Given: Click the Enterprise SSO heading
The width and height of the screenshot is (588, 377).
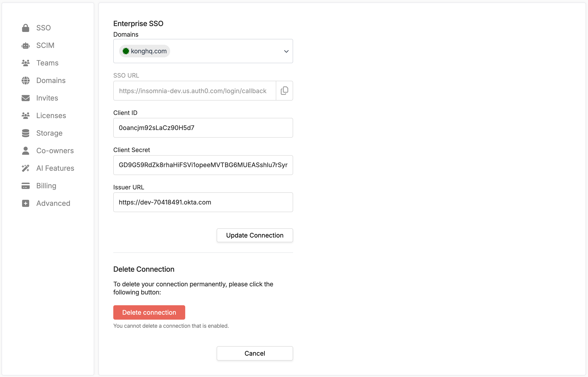Looking at the screenshot, I should (x=138, y=23).
